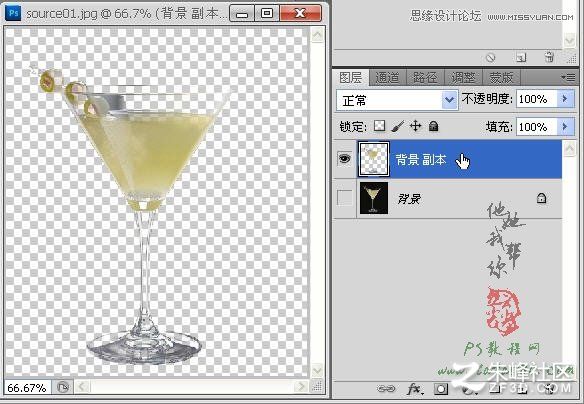
Task: Click the lock transparent pixels icon
Action: (x=379, y=125)
